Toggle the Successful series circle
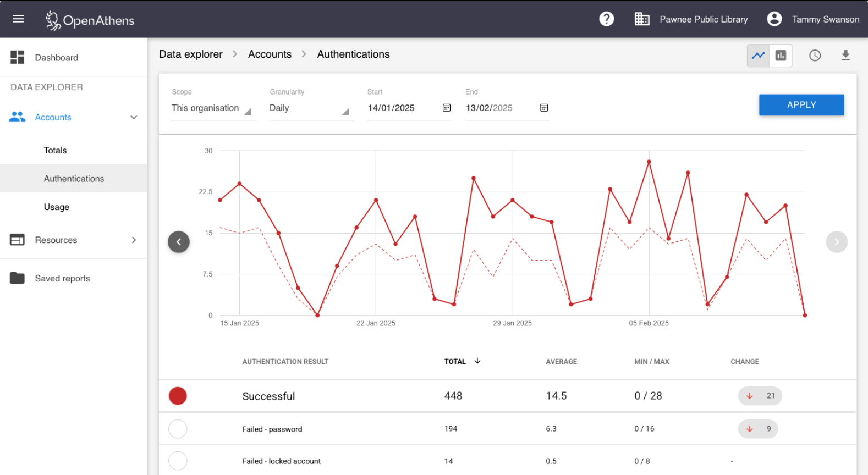 tap(178, 396)
